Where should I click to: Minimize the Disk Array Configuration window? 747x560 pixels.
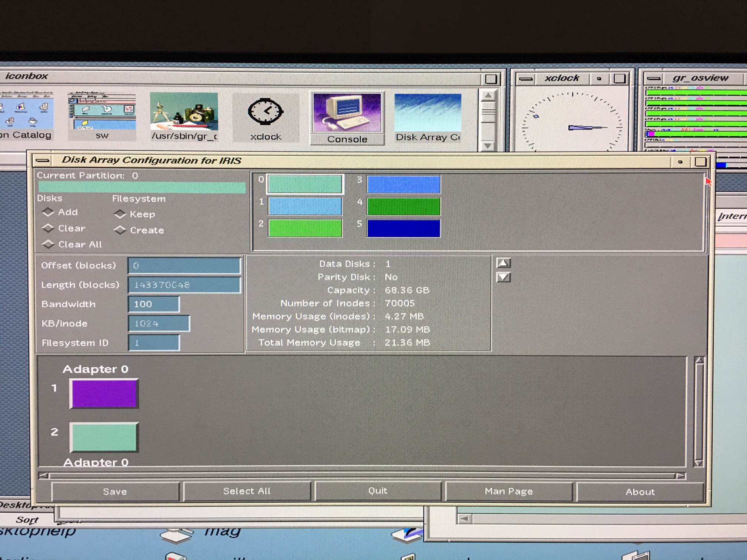point(680,162)
